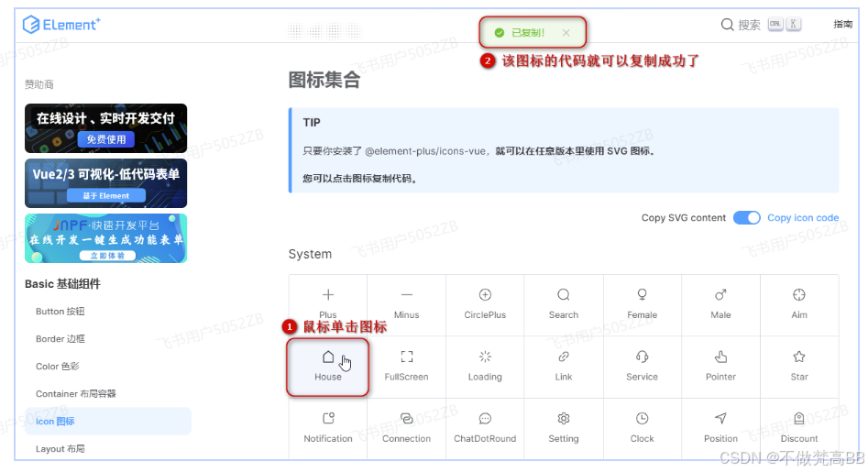Toggle the Copy SVG content switch
The image size is (868, 472).
(x=746, y=218)
